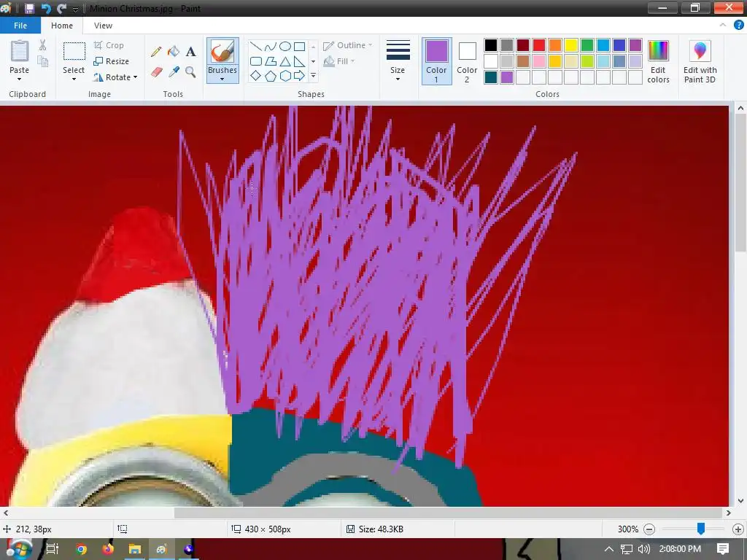Open the Select dropdown arrow
Viewport: 747px width, 560px height.
74,79
